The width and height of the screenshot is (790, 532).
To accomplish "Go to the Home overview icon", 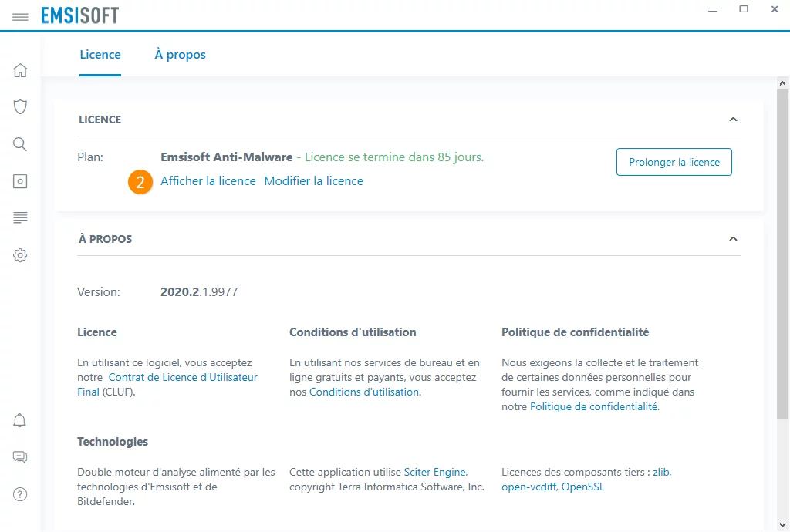I will point(20,70).
